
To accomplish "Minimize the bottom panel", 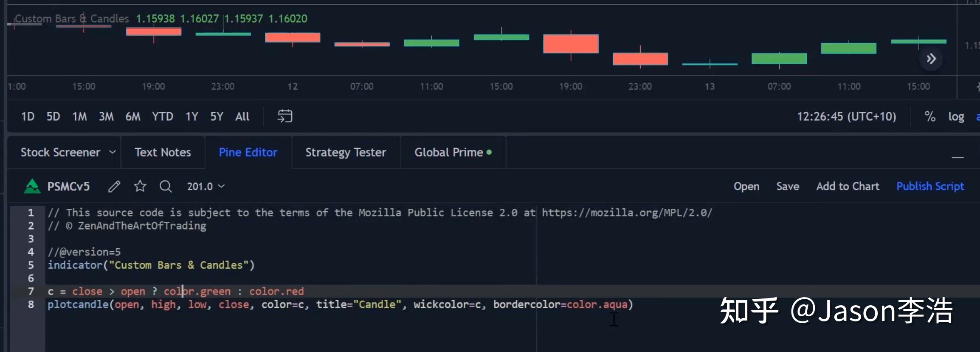I will 957,157.
